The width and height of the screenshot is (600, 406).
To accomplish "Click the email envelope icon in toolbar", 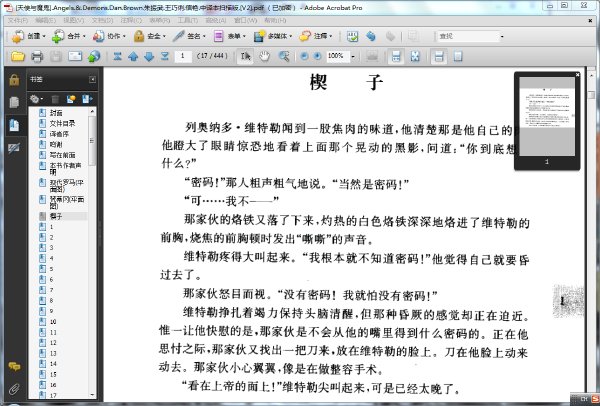I will (x=75, y=57).
